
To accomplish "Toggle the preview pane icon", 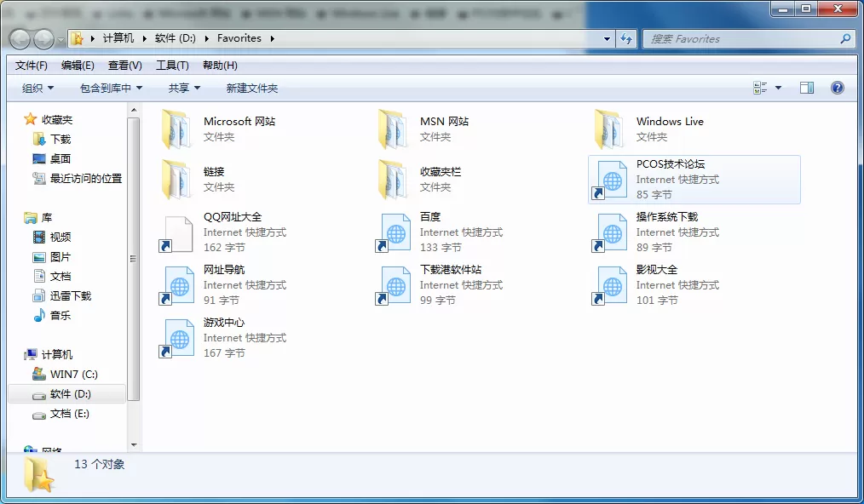I will pos(807,88).
